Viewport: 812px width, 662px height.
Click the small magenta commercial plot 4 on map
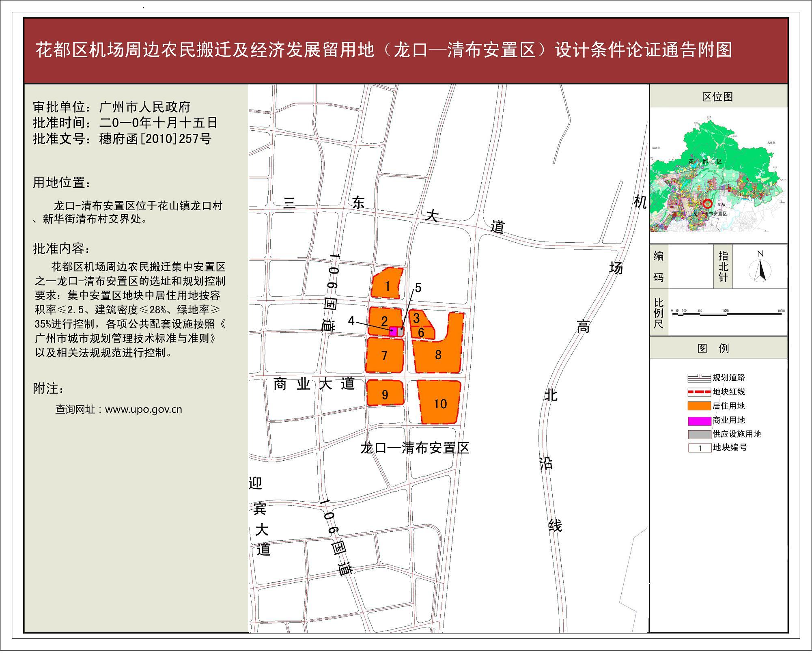tap(393, 331)
